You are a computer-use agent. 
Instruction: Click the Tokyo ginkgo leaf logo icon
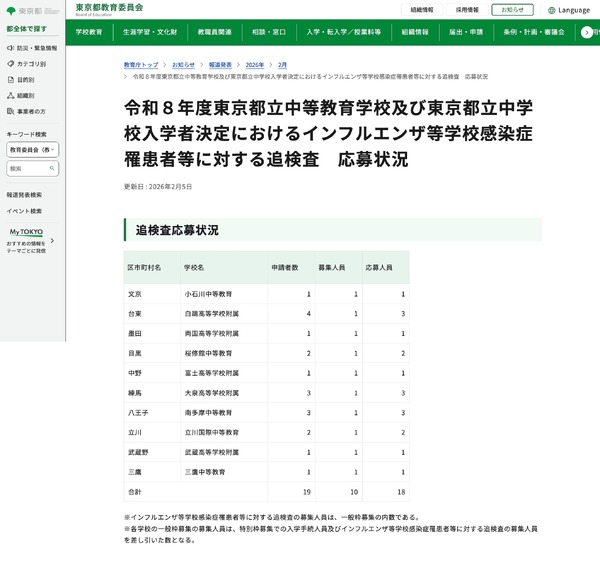pyautogui.click(x=11, y=11)
